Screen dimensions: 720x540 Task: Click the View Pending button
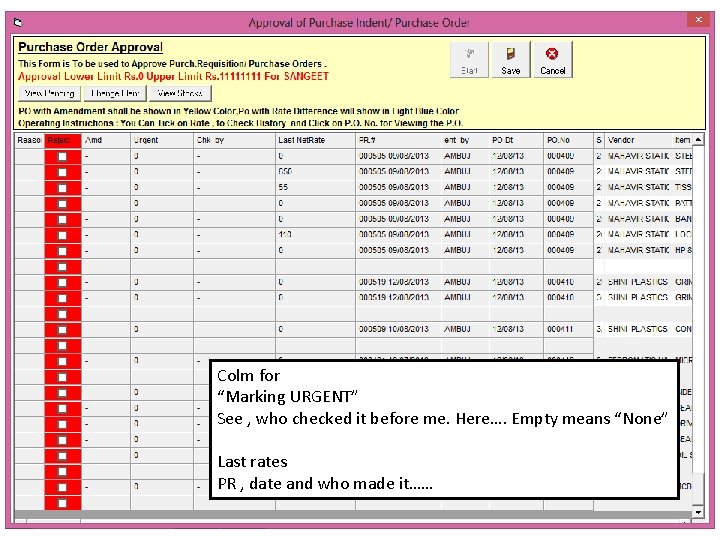tap(50, 93)
